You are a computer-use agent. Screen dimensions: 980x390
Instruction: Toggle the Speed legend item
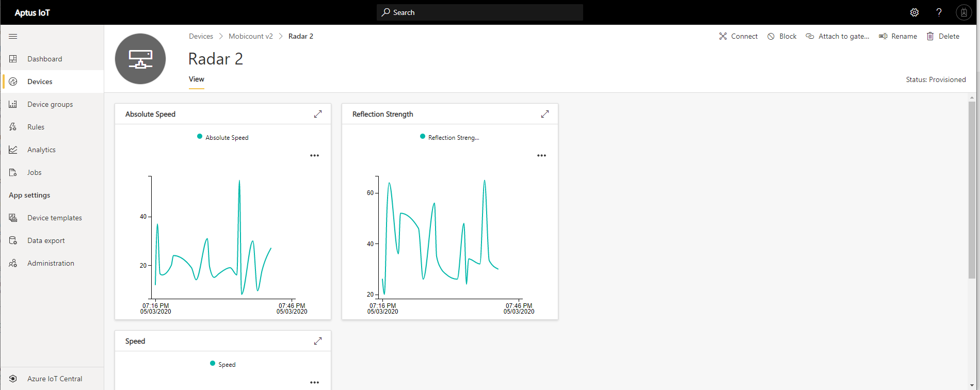[222, 364]
